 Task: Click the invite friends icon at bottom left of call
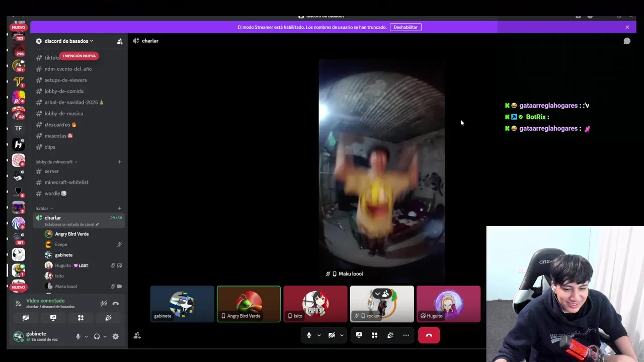coord(137,335)
